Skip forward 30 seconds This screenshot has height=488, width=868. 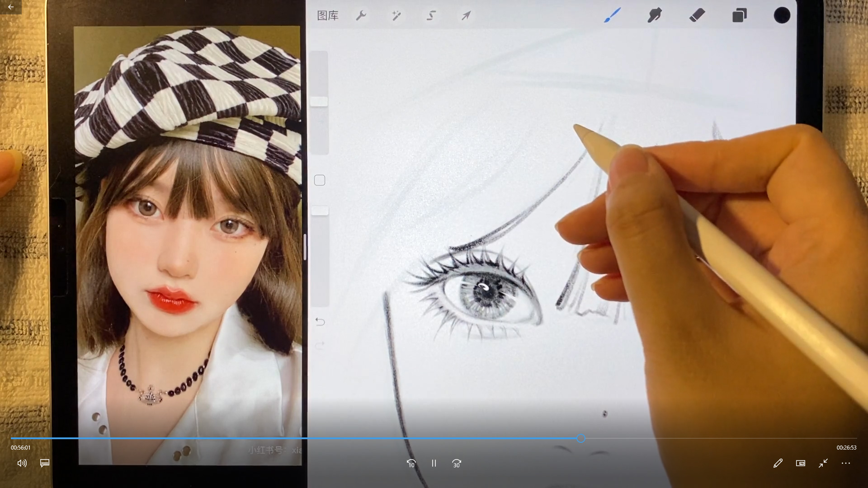coord(457,463)
